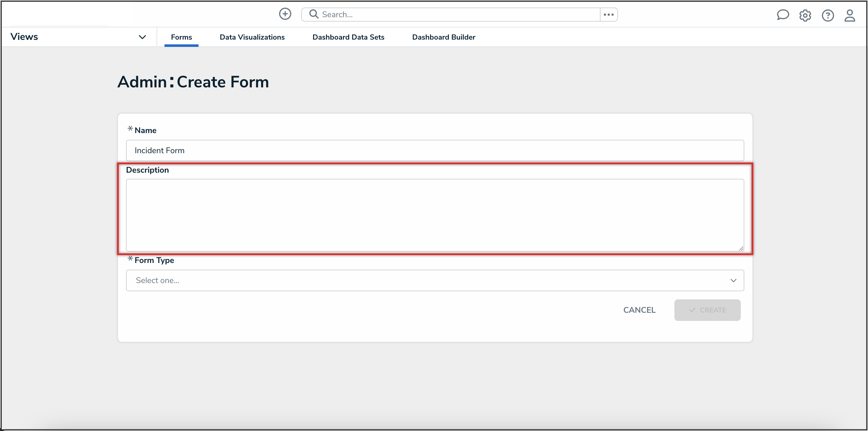Switch to the Data Visualizations tab
This screenshot has height=431, width=868.
(252, 37)
